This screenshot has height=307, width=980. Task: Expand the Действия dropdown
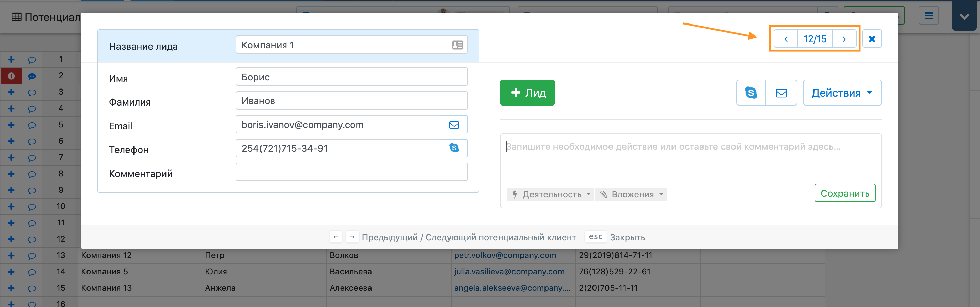tap(842, 93)
